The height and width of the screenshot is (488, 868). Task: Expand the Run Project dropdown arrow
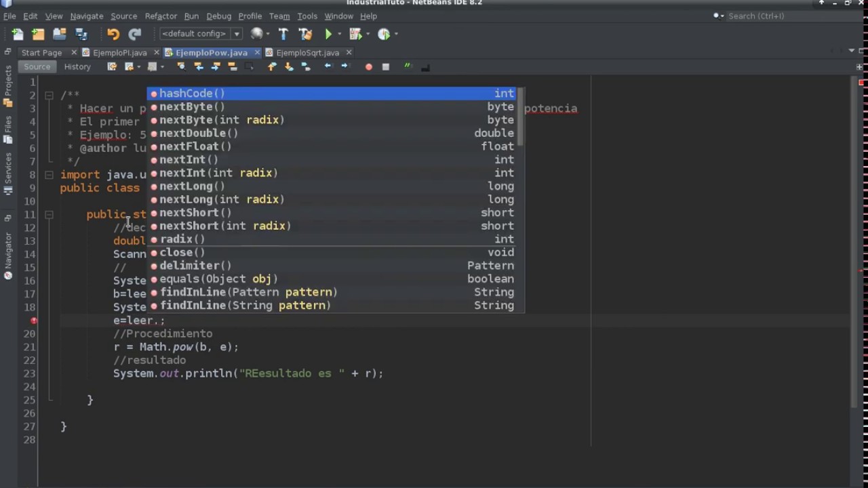point(339,34)
